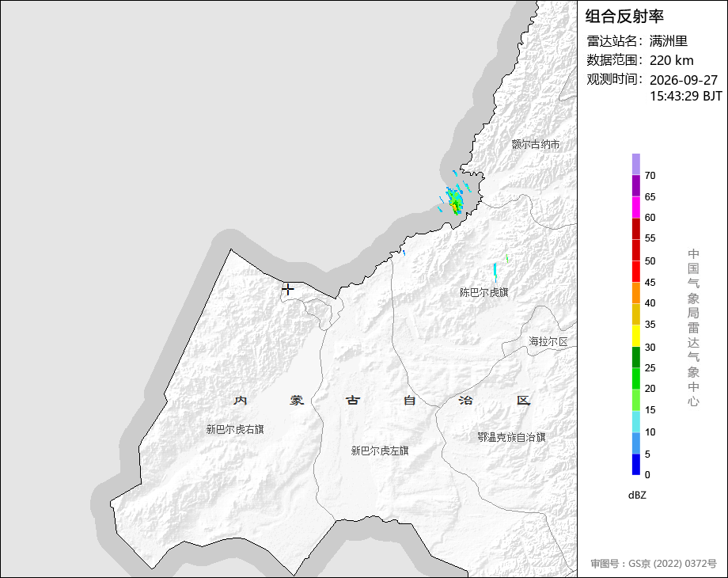Click the 新巴尔虎左旗 map label
This screenshot has width=728, height=578.
coord(380,451)
